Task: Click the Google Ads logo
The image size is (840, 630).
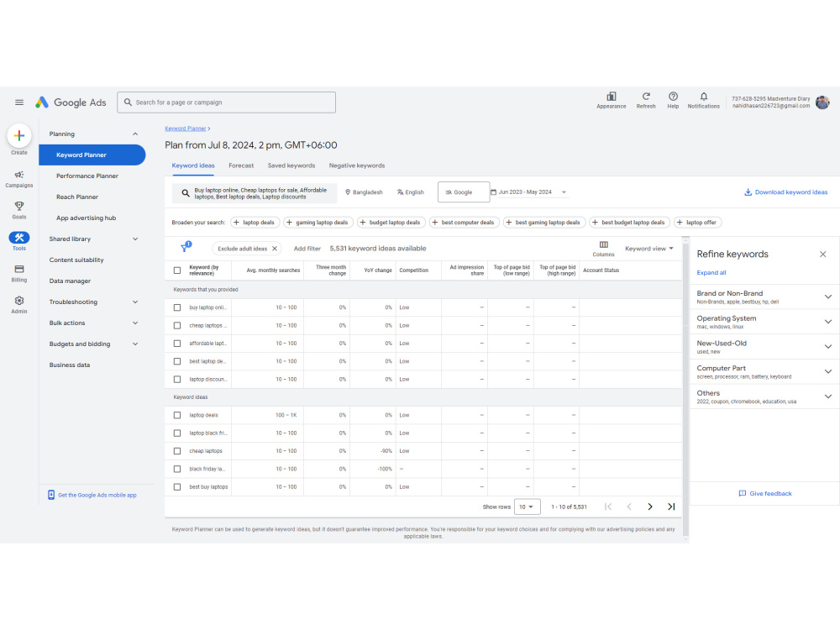Action: pyautogui.click(x=71, y=102)
